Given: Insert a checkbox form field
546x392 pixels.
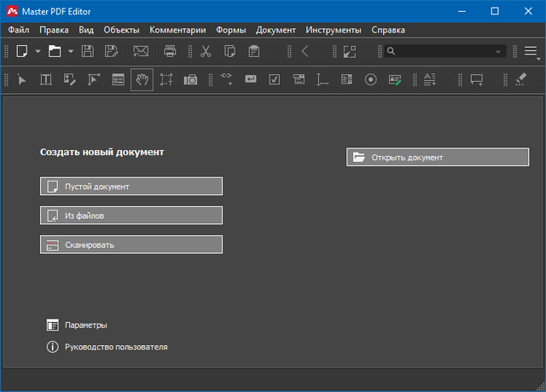Looking at the screenshot, I should click(275, 79).
